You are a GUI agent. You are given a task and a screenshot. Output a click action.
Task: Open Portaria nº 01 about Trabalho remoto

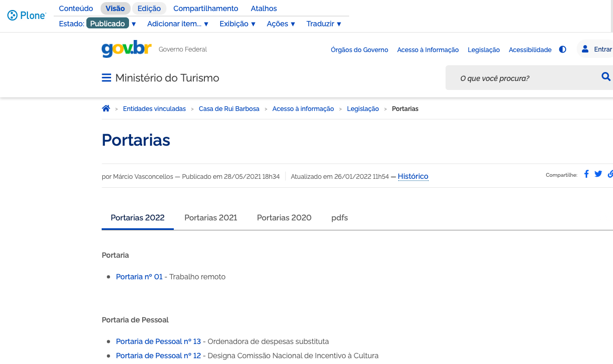(x=139, y=276)
